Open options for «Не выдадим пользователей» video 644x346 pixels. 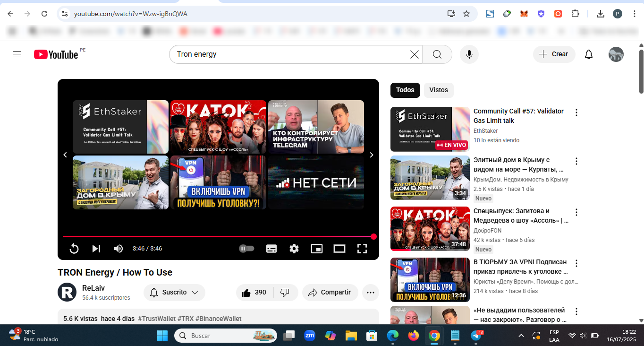tap(576, 311)
